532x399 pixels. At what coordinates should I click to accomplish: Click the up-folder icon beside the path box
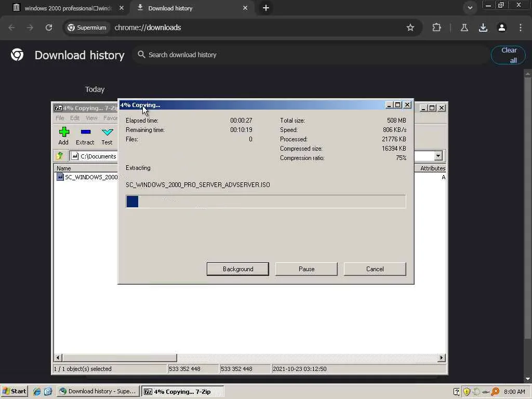(x=60, y=156)
